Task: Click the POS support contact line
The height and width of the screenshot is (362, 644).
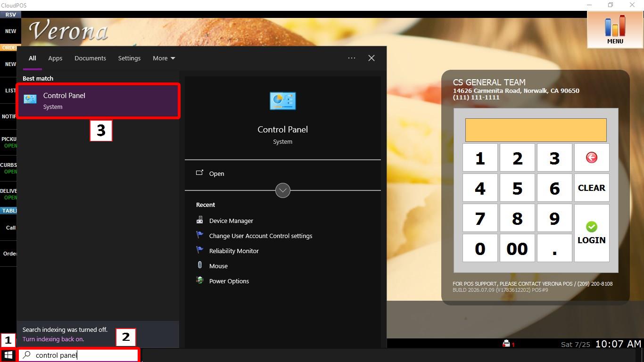Action: coord(533,284)
